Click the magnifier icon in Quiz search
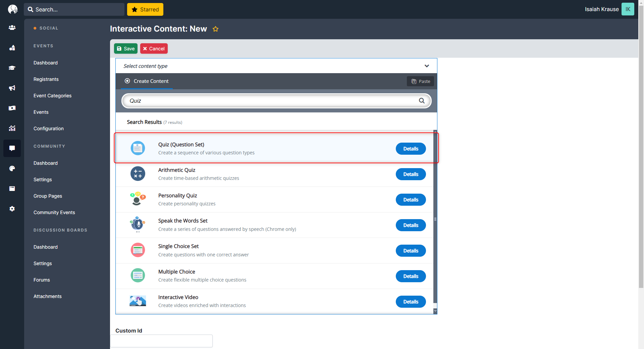The width and height of the screenshot is (644, 349). click(x=422, y=101)
